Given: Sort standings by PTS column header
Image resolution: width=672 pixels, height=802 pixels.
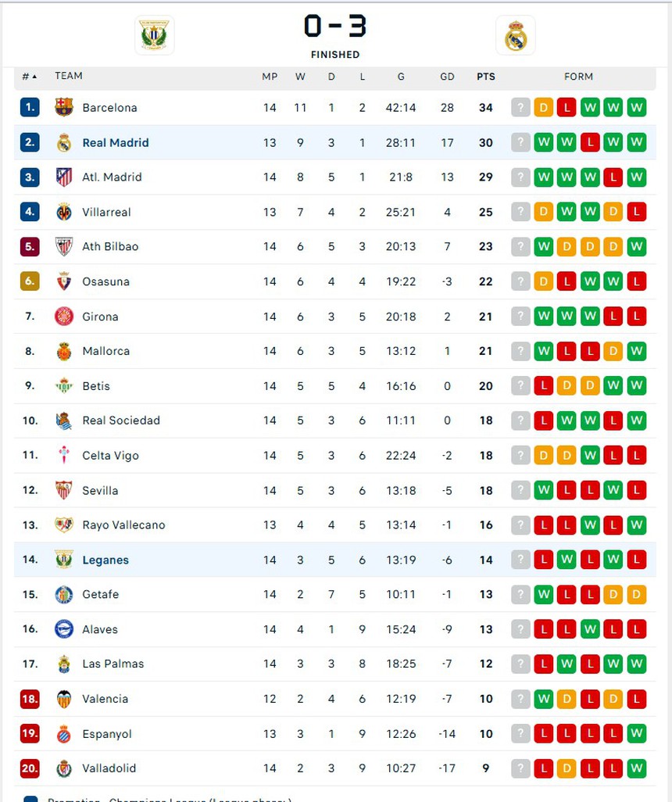Looking at the screenshot, I should [486, 77].
